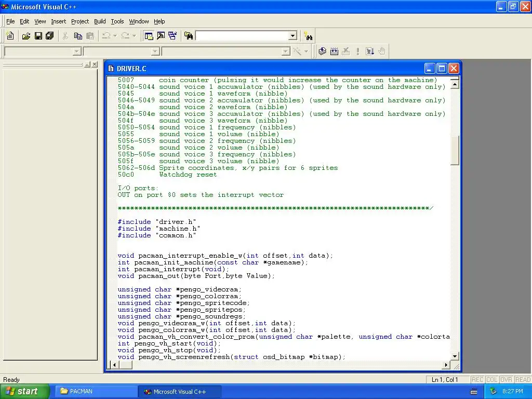Click the Undo arrow icon
Screen dimensions: 532x399
[x=106, y=36]
